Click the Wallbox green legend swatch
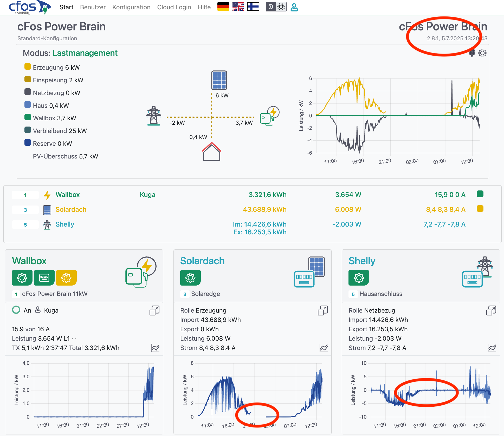The image size is (504, 436). pyautogui.click(x=28, y=117)
